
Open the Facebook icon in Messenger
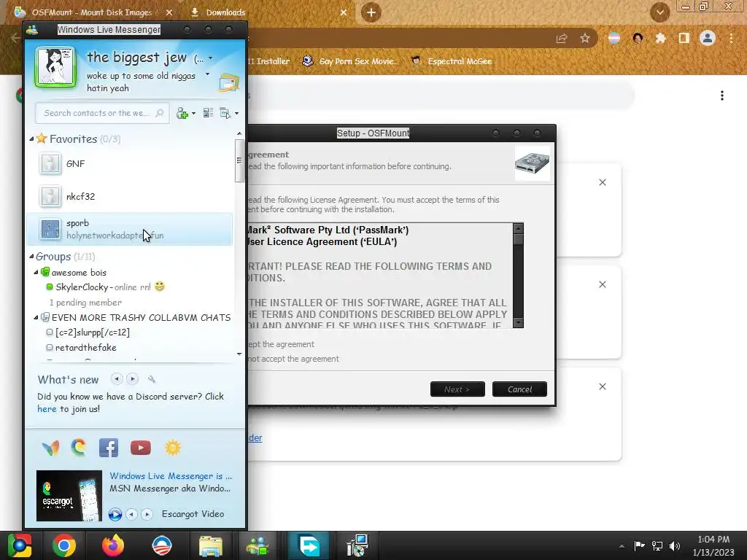pyautogui.click(x=109, y=448)
